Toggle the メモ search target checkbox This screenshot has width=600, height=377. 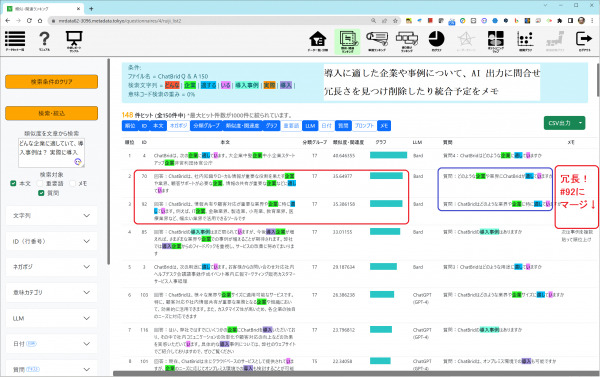point(73,183)
